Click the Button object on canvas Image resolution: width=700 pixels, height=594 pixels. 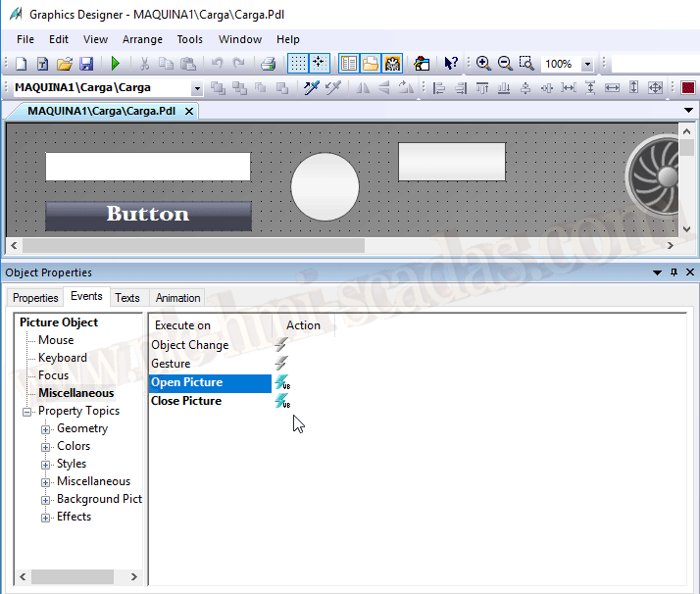[x=148, y=215]
